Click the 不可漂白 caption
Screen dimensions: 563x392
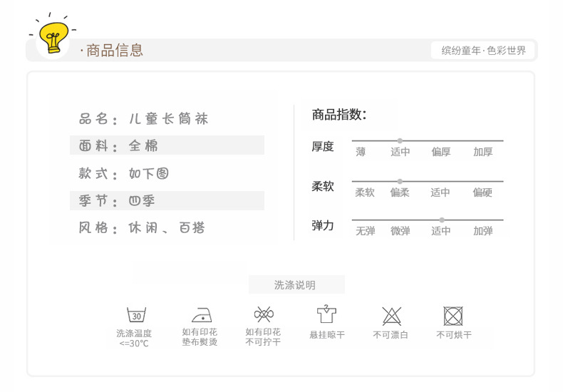391,335
